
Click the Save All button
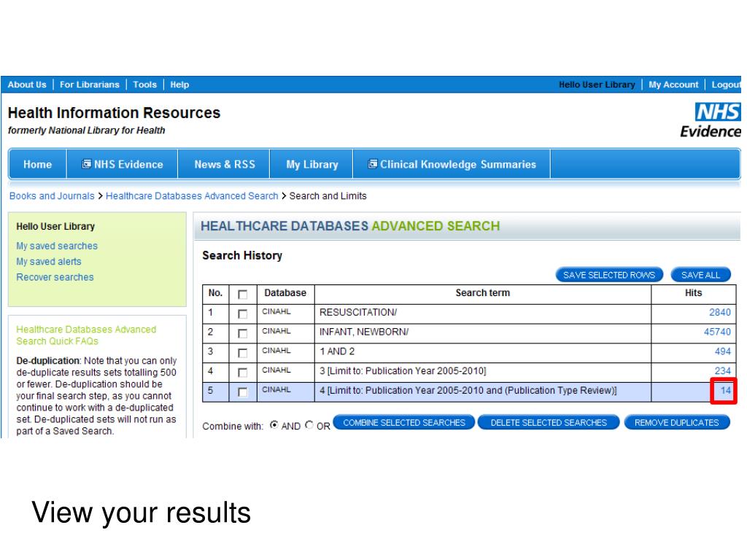coord(701,275)
